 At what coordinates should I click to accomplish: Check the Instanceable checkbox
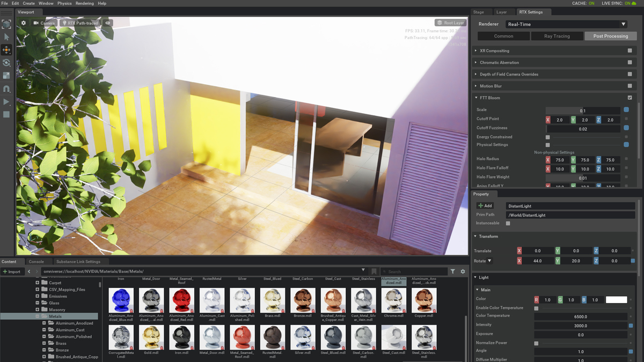tap(508, 223)
